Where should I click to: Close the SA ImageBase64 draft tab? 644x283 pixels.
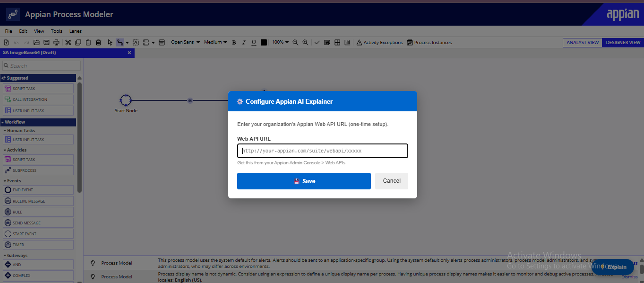(129, 53)
